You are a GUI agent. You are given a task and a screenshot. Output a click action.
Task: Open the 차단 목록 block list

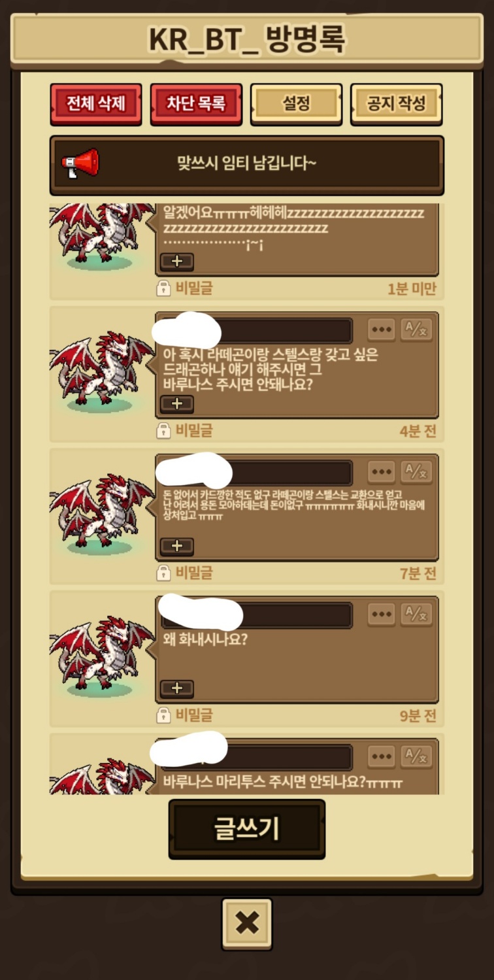click(196, 104)
